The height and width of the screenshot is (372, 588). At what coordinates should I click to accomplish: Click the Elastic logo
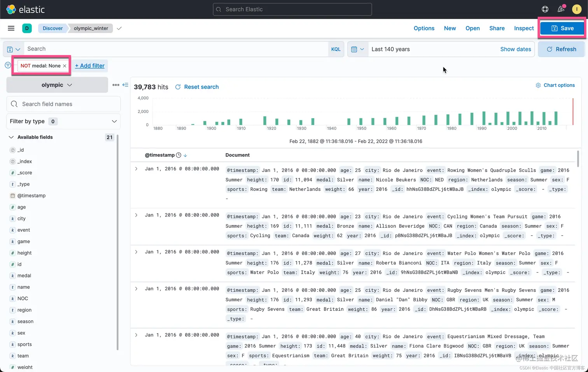pyautogui.click(x=26, y=9)
